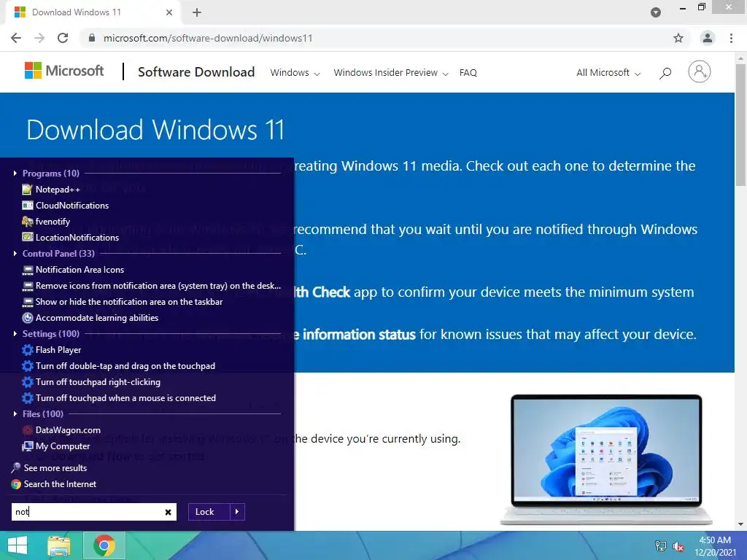Open the network tray icon
Image resolution: width=747 pixels, height=560 pixels.
(x=661, y=545)
